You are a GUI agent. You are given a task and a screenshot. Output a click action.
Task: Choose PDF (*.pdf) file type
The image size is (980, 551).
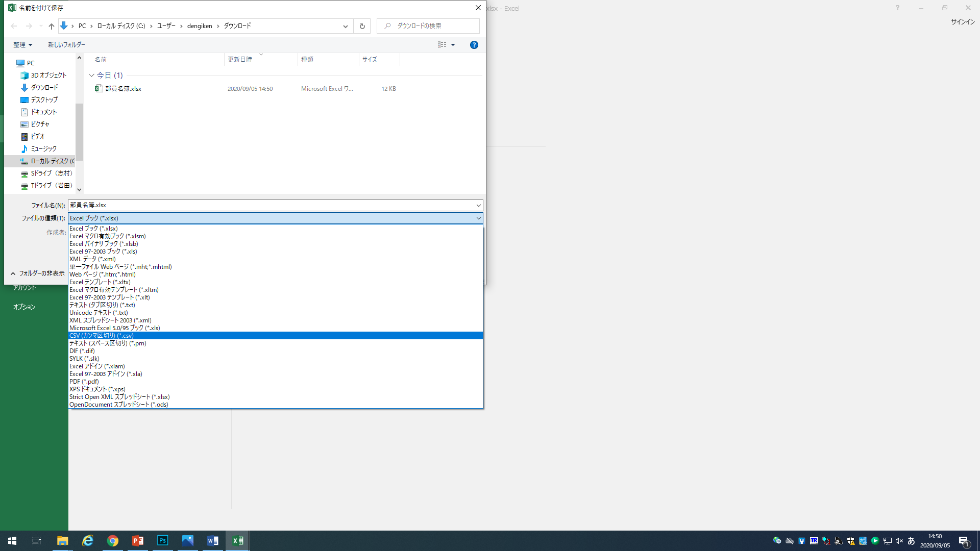(276, 382)
